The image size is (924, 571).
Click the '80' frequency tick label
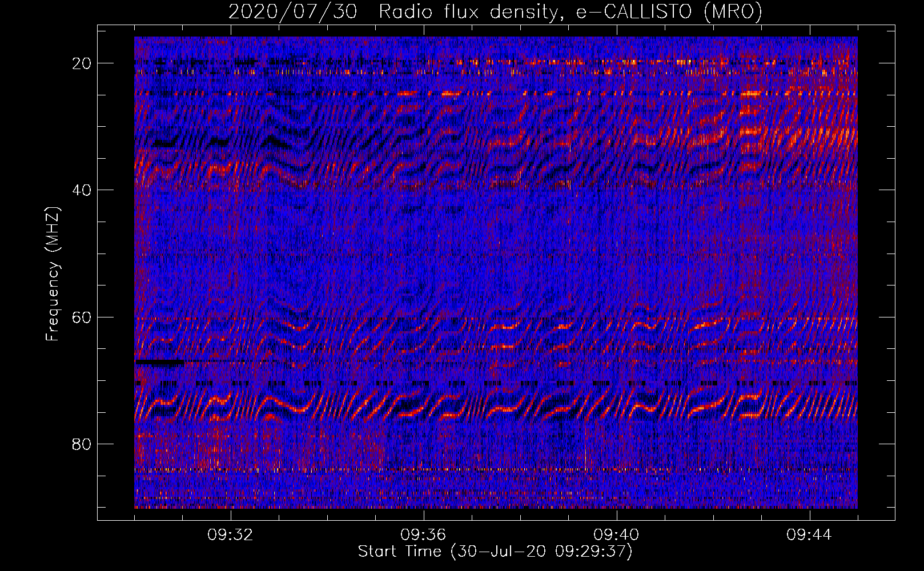(82, 444)
